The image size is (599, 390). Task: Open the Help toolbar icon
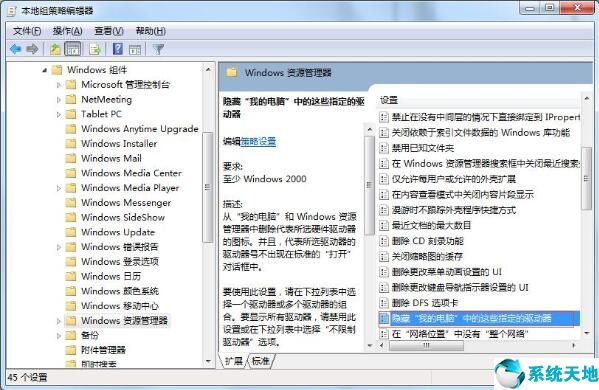point(118,49)
